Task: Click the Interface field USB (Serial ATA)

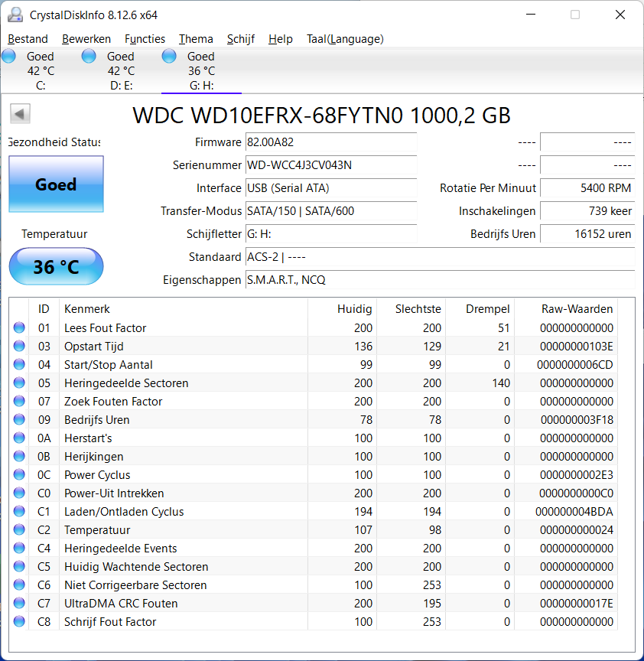Action: [x=331, y=188]
